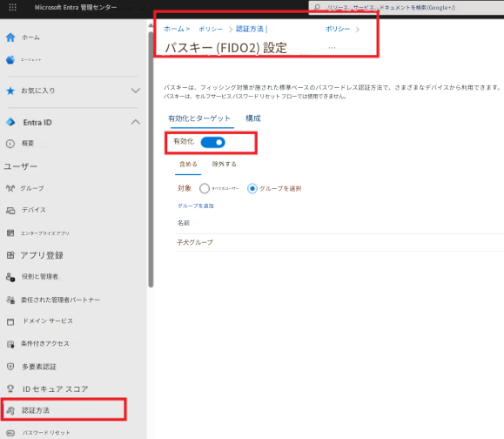The height and width of the screenshot is (439, 504).
Task: Click the ドメイン サービス icon
Action: click(10, 321)
